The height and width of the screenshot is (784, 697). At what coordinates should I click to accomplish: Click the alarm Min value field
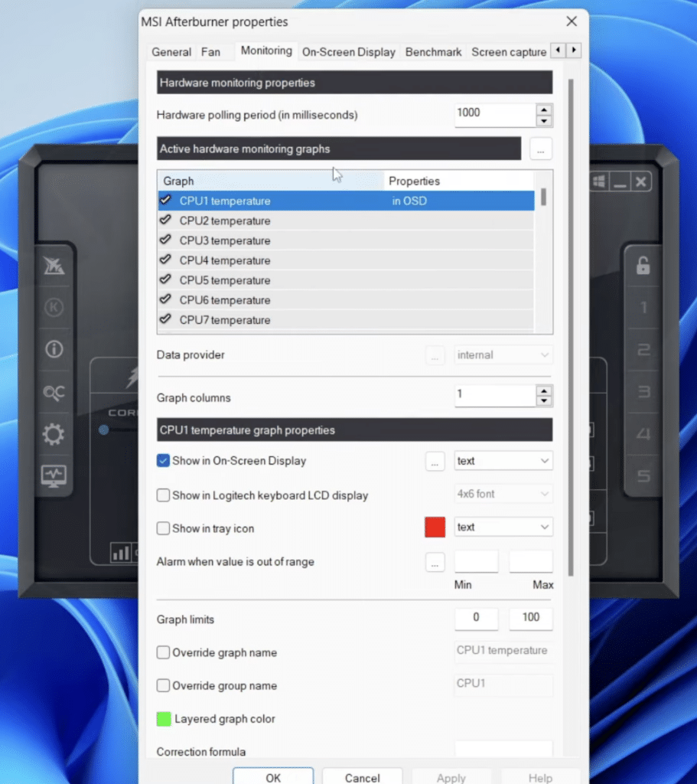(476, 561)
